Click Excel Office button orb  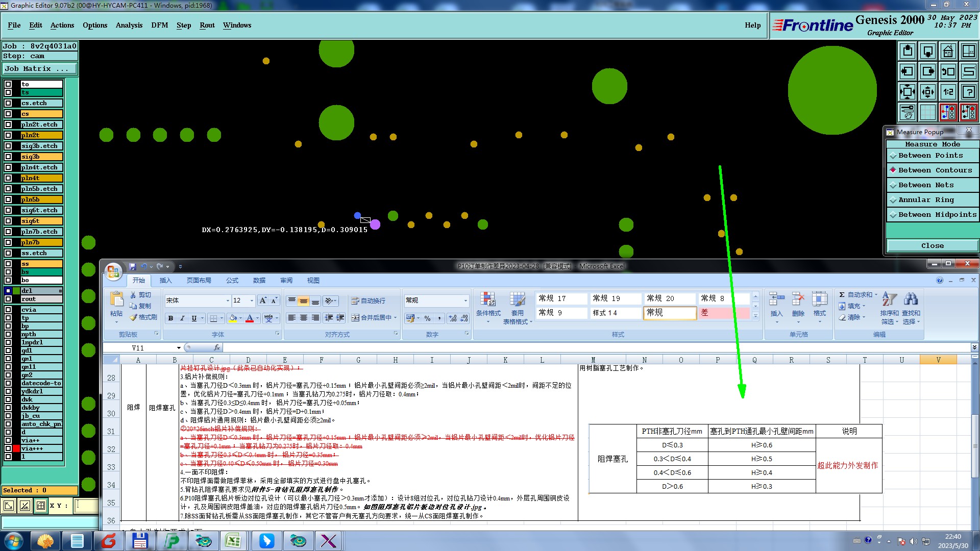tap(113, 270)
